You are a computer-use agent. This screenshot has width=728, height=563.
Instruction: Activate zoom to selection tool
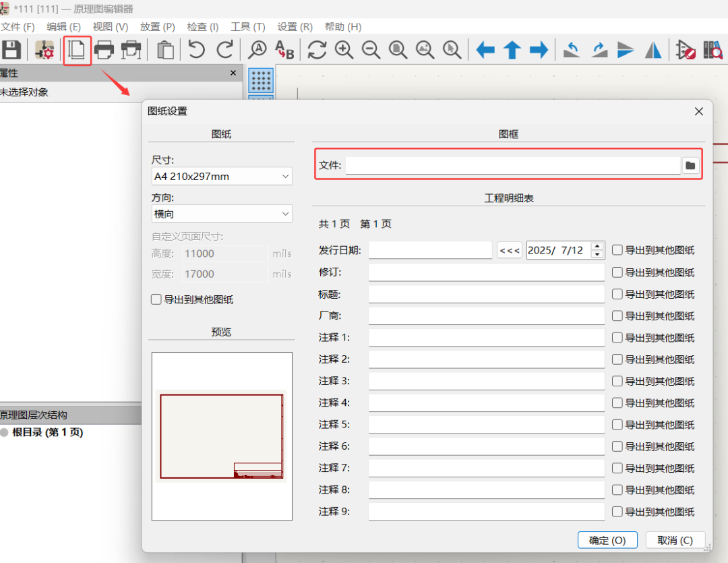pos(452,50)
